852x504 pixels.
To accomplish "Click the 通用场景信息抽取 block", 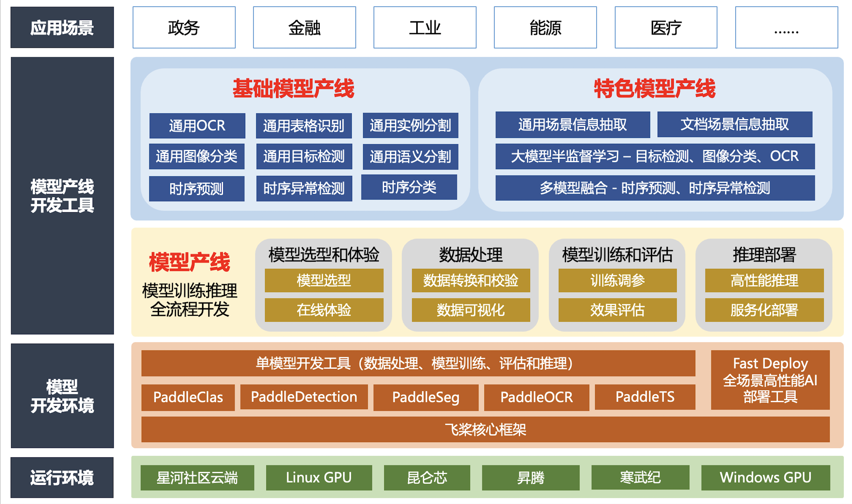I will point(573,125).
